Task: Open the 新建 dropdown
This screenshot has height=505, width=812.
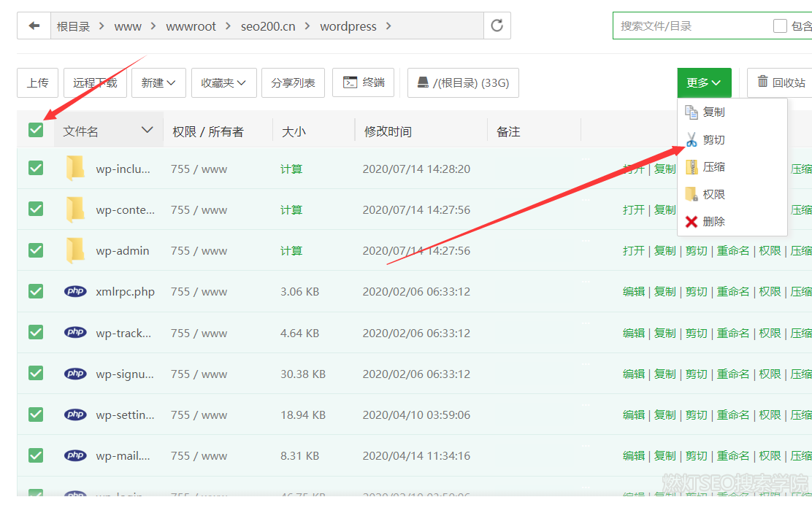Action: click(158, 82)
